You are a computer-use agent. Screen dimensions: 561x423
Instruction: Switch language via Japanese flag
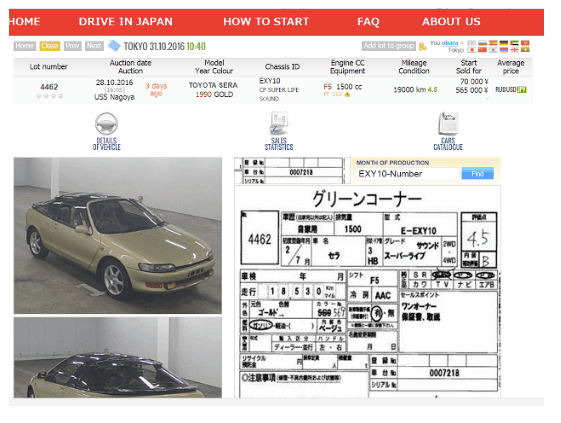(472, 50)
